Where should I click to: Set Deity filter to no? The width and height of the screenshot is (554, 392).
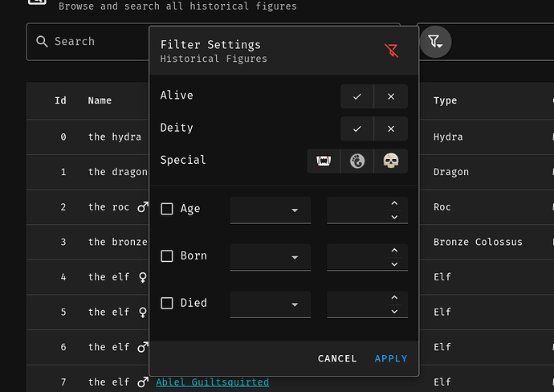click(391, 129)
